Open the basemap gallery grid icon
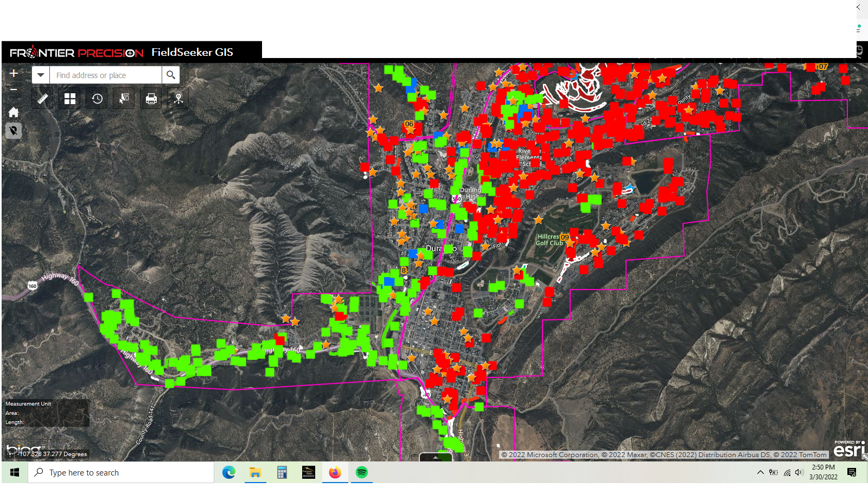Screen dimensions: 868x488 point(70,99)
